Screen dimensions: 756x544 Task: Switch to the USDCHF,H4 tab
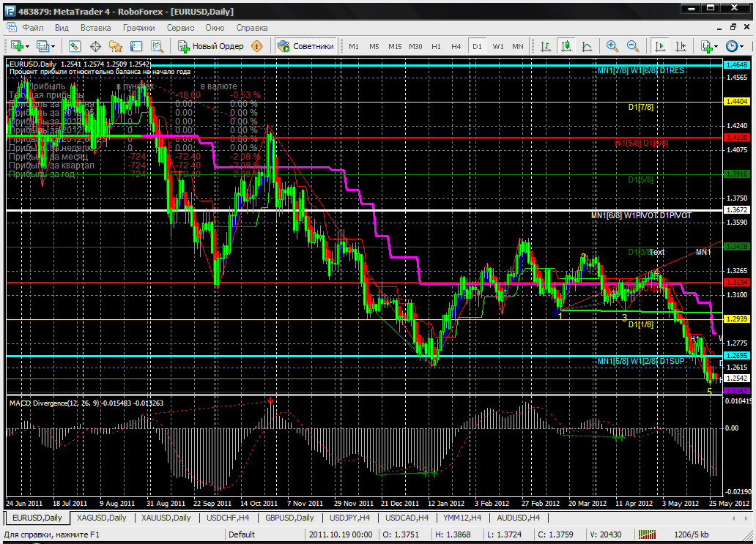coord(228,518)
